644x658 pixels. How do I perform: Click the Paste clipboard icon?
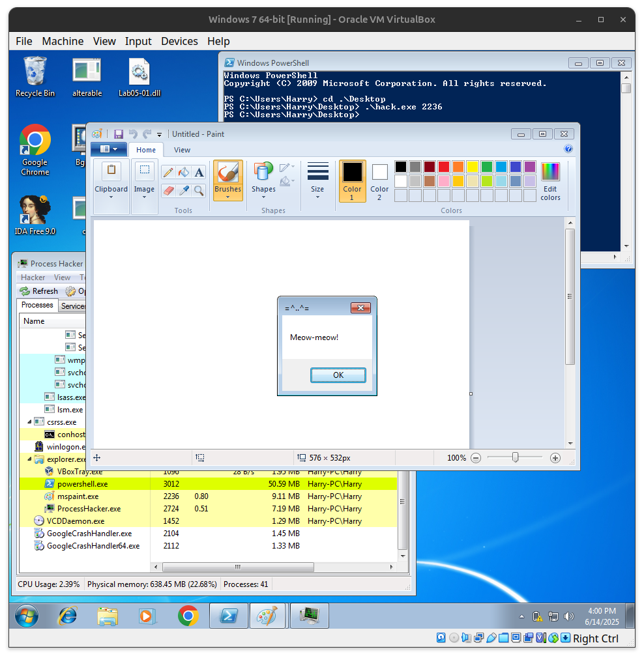[x=111, y=171]
